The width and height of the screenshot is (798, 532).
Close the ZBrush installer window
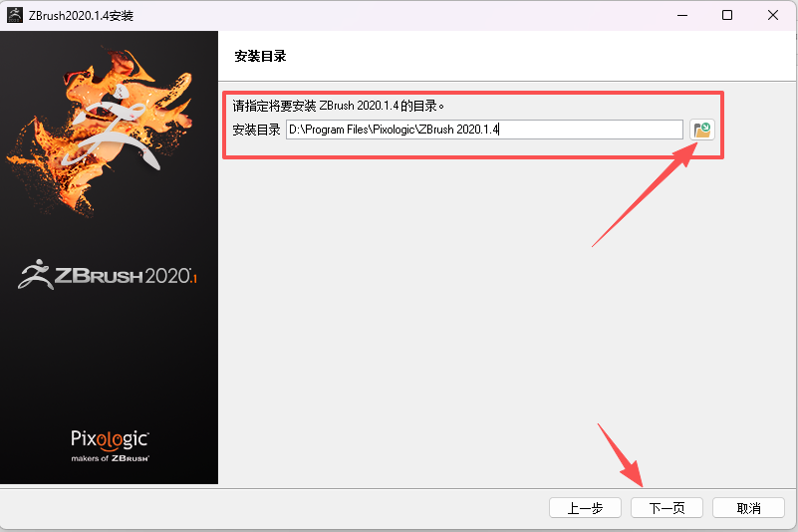(x=773, y=15)
